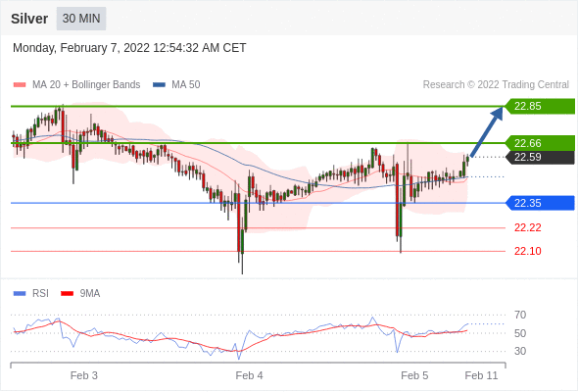Click the blue RSI legend swatch
The height and width of the screenshot is (392, 578).
(x=20, y=294)
